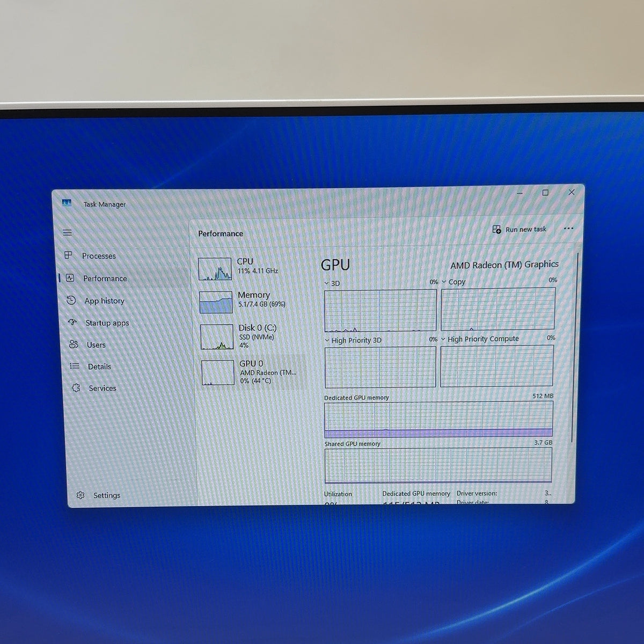Open the hamburger navigation menu
Image resolution: width=644 pixels, height=644 pixels.
point(67,232)
